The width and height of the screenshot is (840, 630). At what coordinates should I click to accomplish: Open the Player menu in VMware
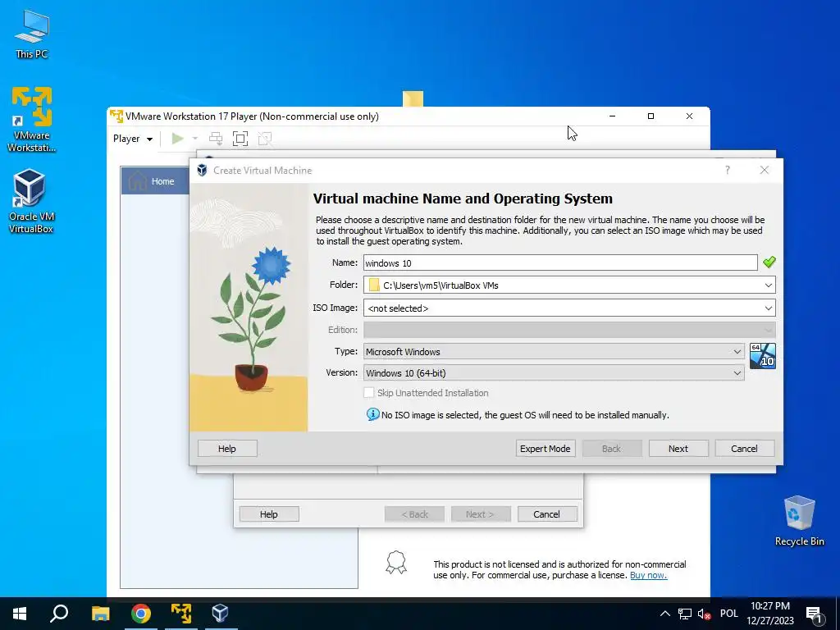pyautogui.click(x=132, y=139)
